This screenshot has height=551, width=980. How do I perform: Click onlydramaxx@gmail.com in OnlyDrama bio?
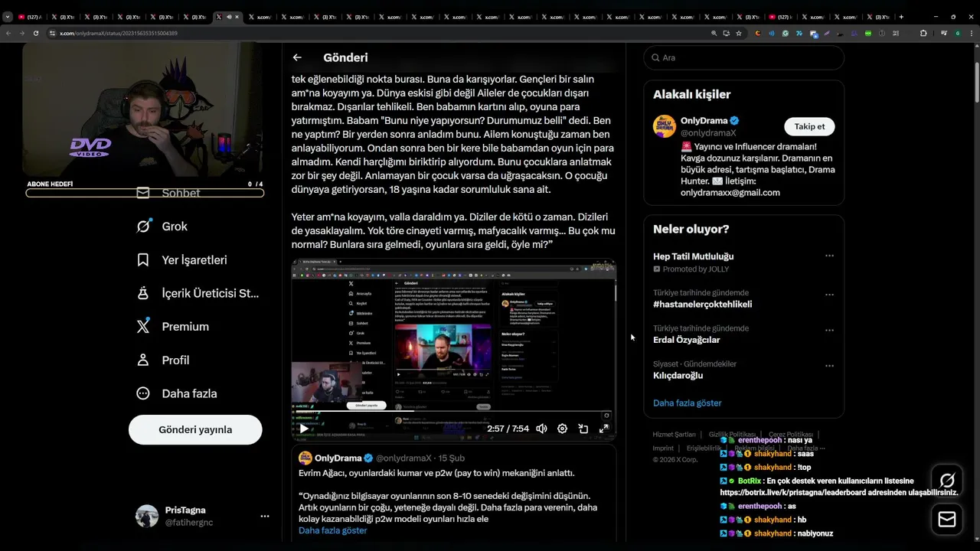tap(730, 193)
